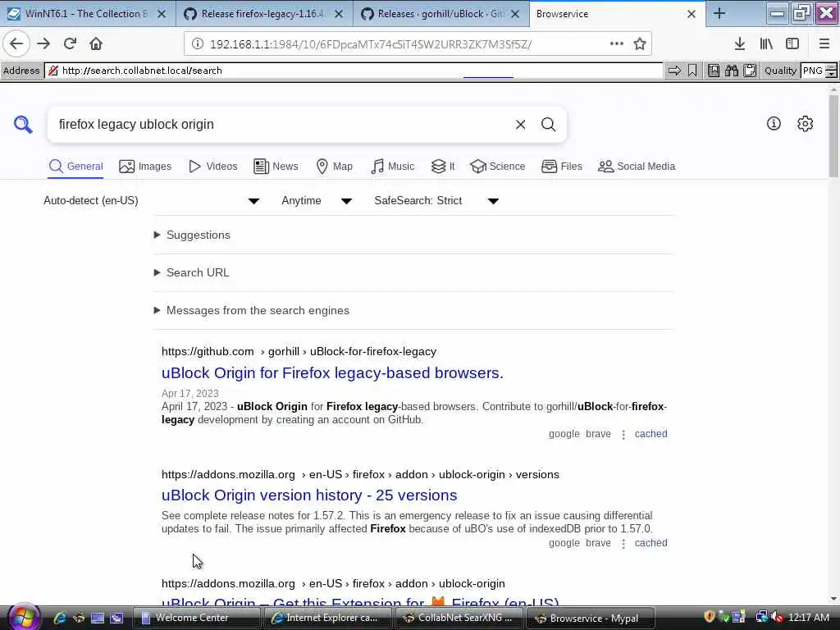Select the Music search category

click(393, 167)
